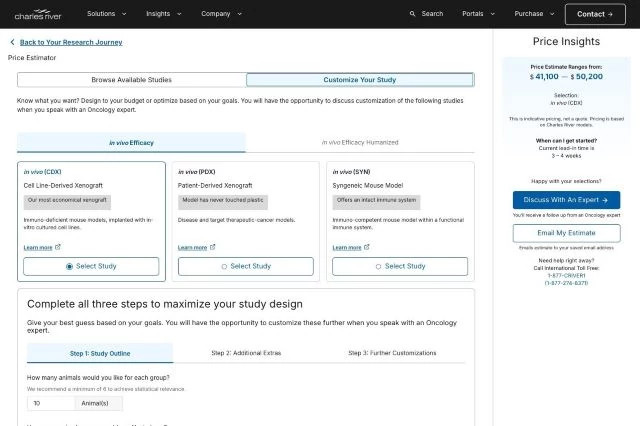Click the Discuss With An Expert button
The width and height of the screenshot is (640, 426).
[x=566, y=200]
